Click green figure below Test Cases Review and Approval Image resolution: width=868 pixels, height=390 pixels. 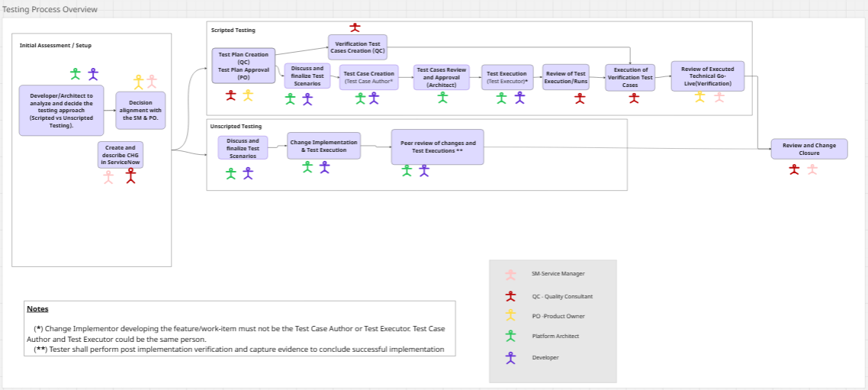(x=442, y=98)
